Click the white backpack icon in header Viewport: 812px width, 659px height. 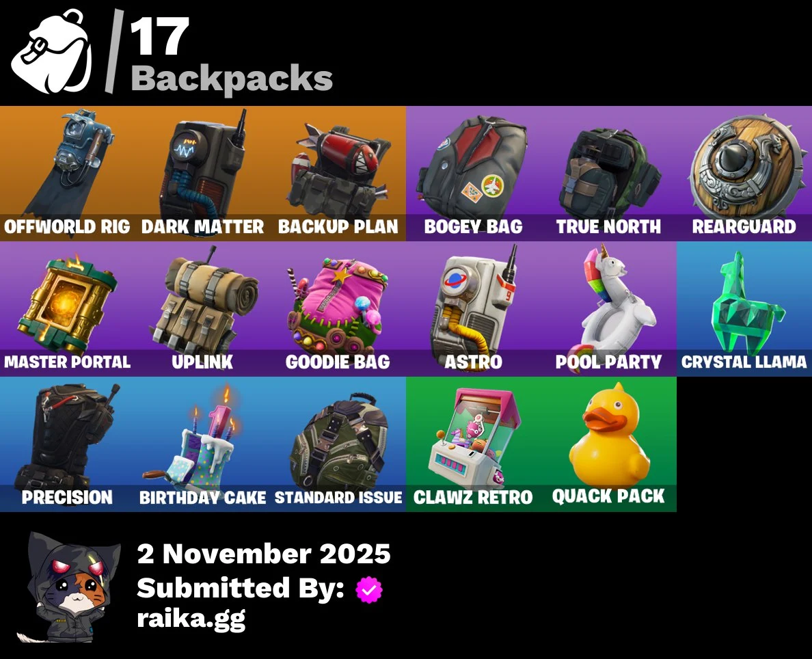(x=51, y=52)
